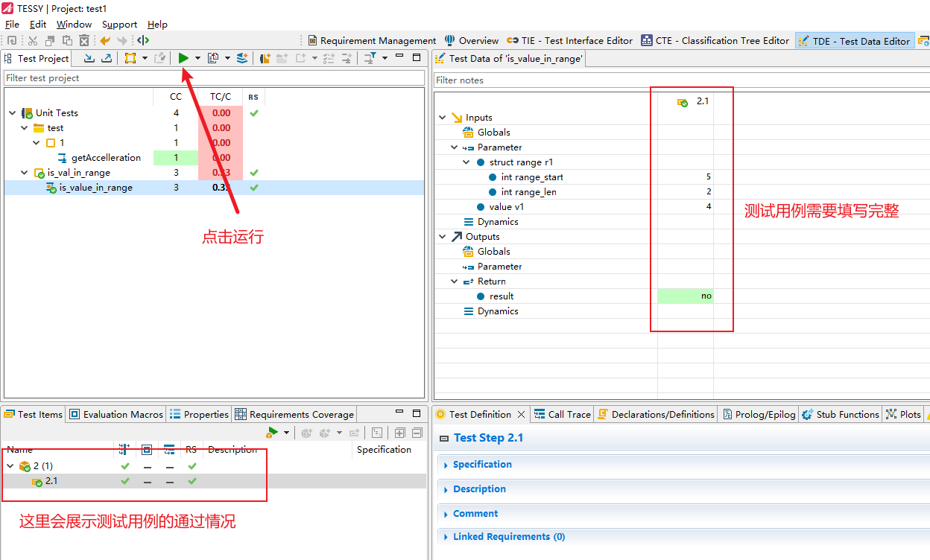This screenshot has height=560, width=930.
Task: Collapse the Outputs section
Action: [x=442, y=237]
